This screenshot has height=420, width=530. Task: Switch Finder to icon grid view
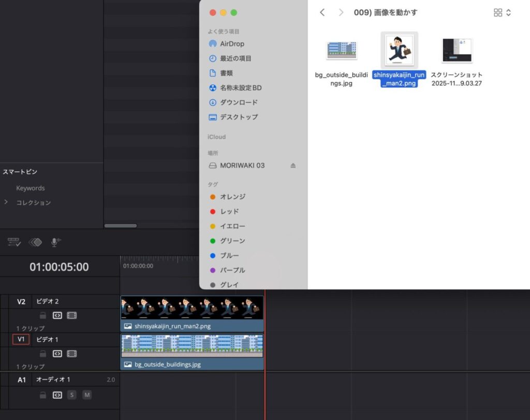[497, 12]
